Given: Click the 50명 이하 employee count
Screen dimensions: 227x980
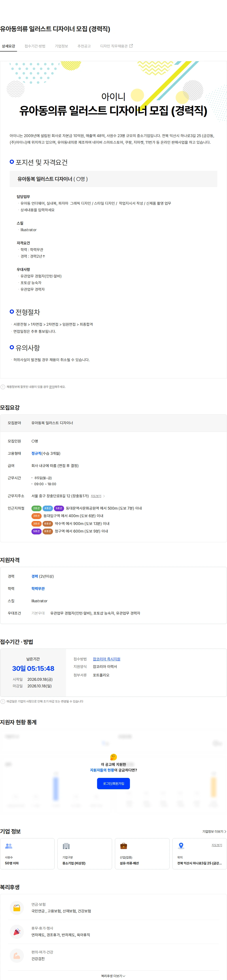Looking at the screenshot, I should [12, 863].
